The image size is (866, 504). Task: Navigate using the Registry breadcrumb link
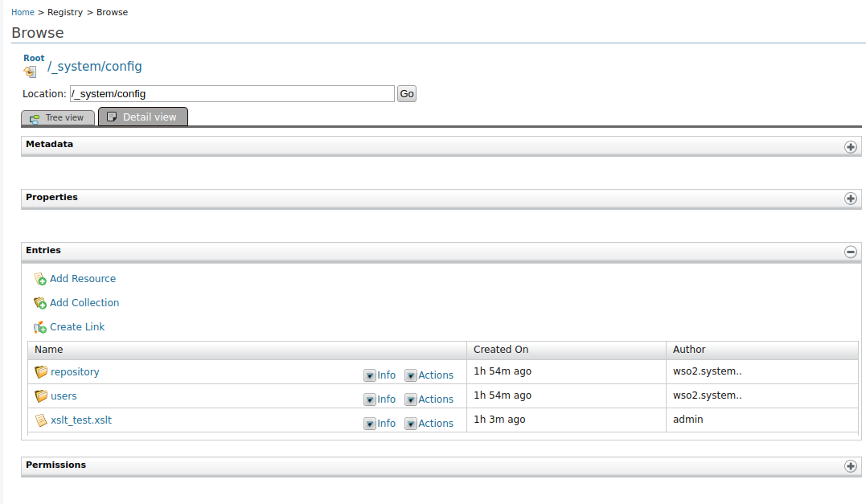64,11
